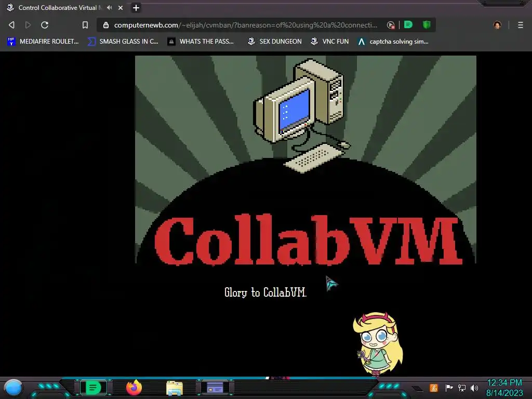Open the WHATS THE PASS... bookmark
The image size is (532, 399).
[201, 42]
